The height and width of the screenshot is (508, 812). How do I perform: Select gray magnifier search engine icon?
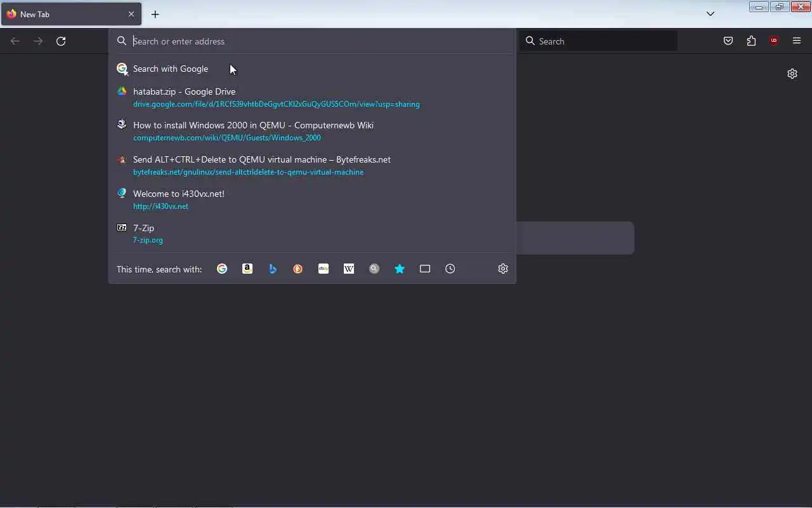pyautogui.click(x=374, y=269)
